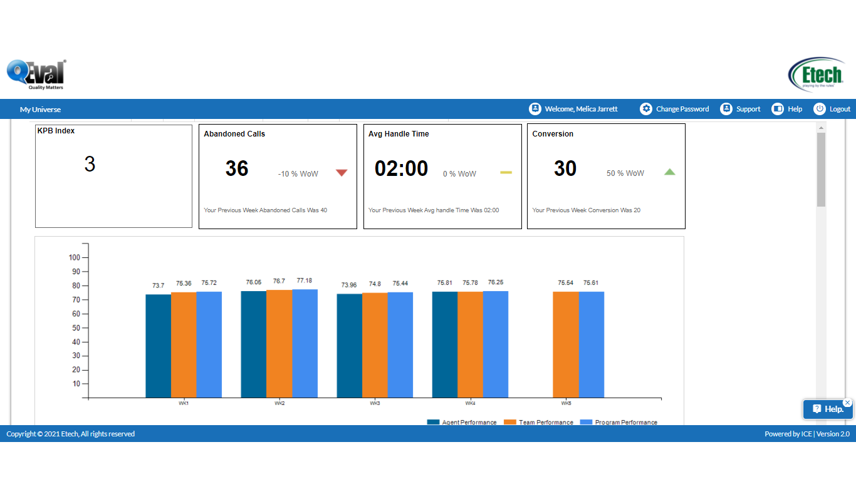
Task: Toggle Agent Performance legend swatch
Action: coord(433,422)
